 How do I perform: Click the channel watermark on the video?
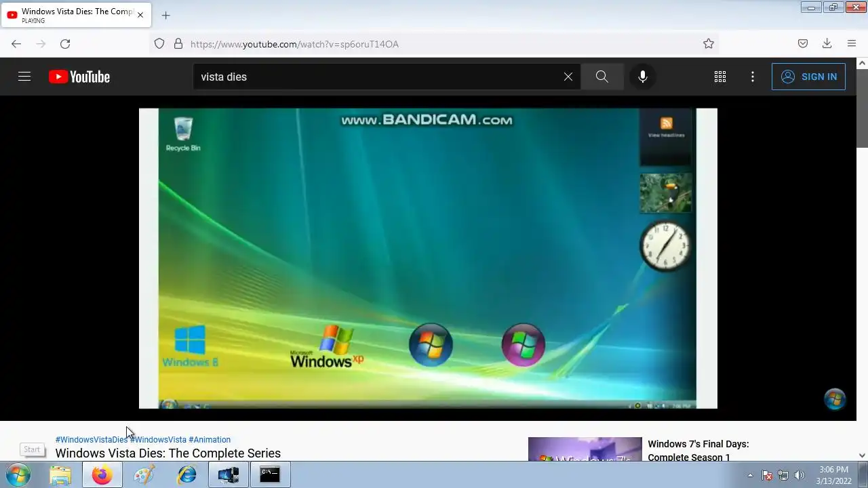[x=835, y=399]
